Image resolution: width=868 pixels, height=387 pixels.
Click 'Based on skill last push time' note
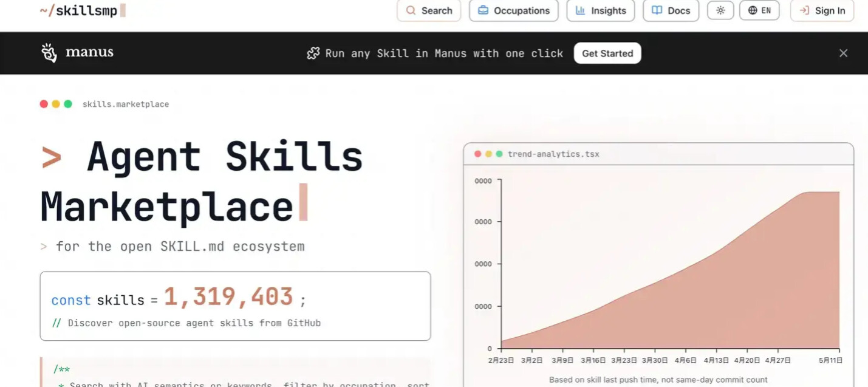coord(658,380)
